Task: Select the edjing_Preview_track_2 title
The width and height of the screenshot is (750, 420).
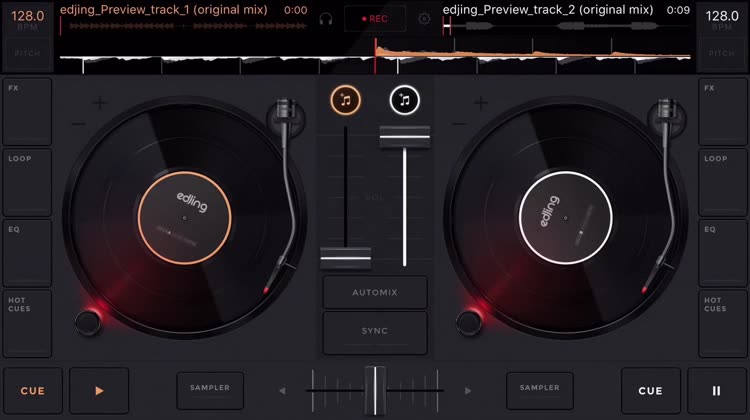Action: click(x=548, y=10)
